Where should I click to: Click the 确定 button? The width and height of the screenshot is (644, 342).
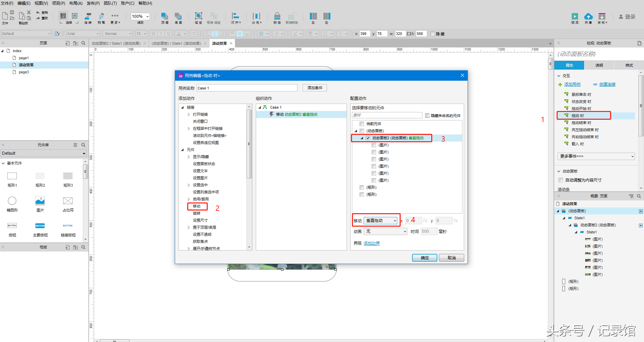pyautogui.click(x=425, y=258)
